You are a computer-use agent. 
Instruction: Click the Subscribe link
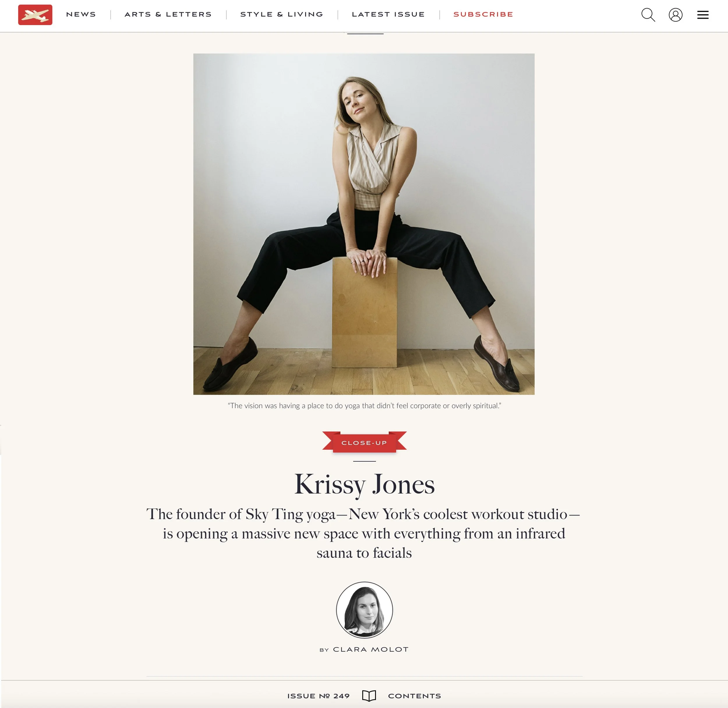[x=483, y=14]
